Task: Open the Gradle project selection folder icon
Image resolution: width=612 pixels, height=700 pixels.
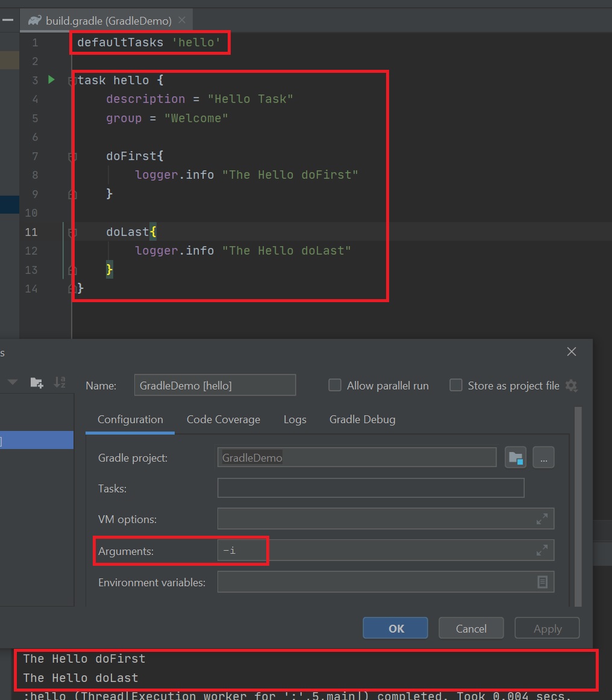Action: [516, 457]
